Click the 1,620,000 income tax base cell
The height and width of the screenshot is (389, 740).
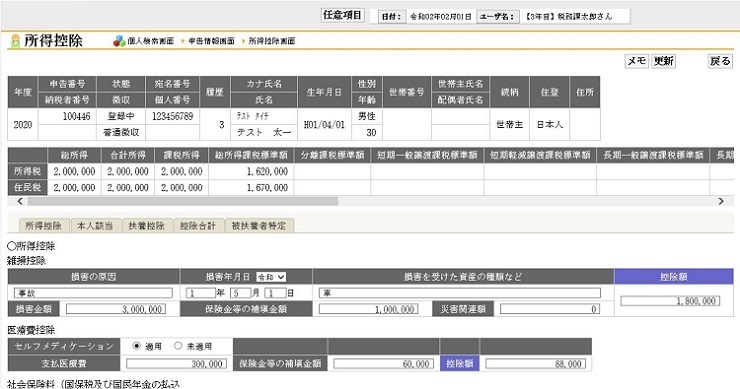[x=251, y=171]
